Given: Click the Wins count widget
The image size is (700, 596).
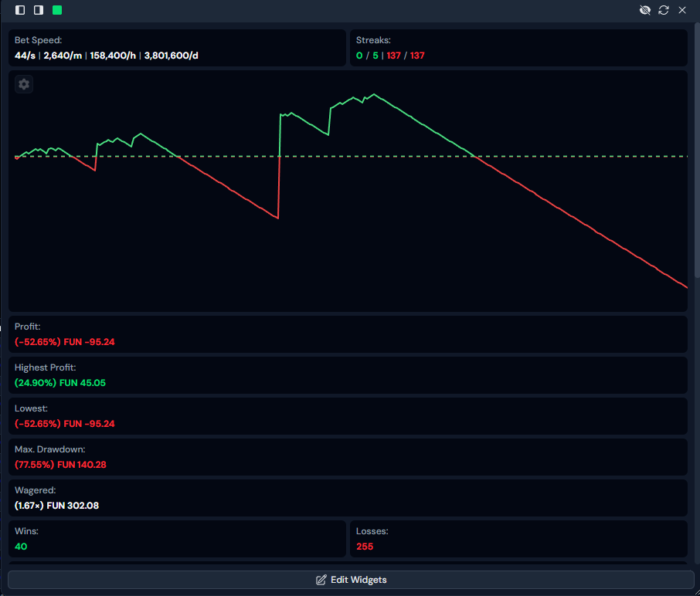Looking at the screenshot, I should pos(177,539).
